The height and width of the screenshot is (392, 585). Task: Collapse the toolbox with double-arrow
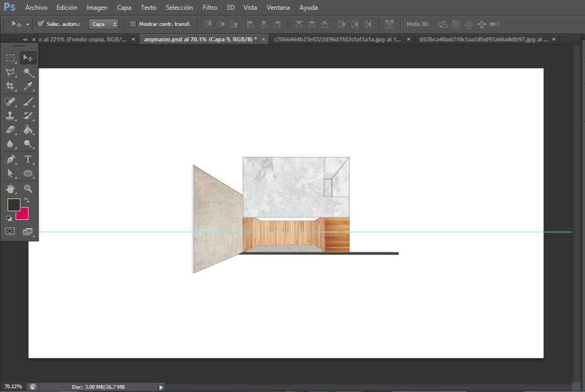click(25, 39)
